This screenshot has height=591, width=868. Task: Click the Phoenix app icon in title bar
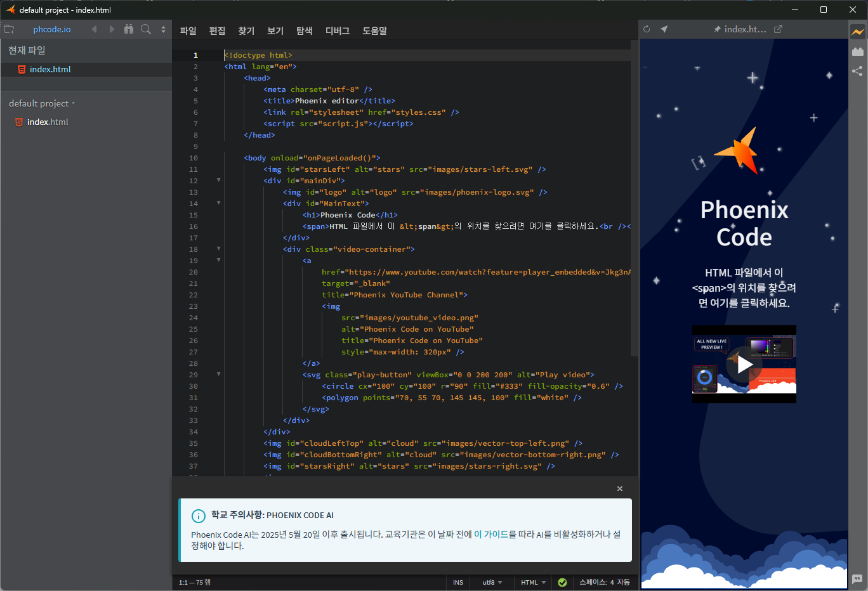click(x=10, y=10)
